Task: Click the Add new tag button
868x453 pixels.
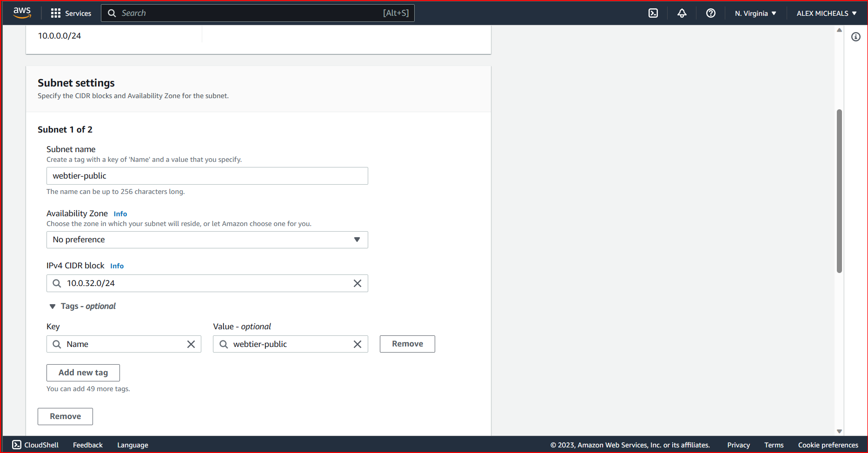Action: point(83,373)
